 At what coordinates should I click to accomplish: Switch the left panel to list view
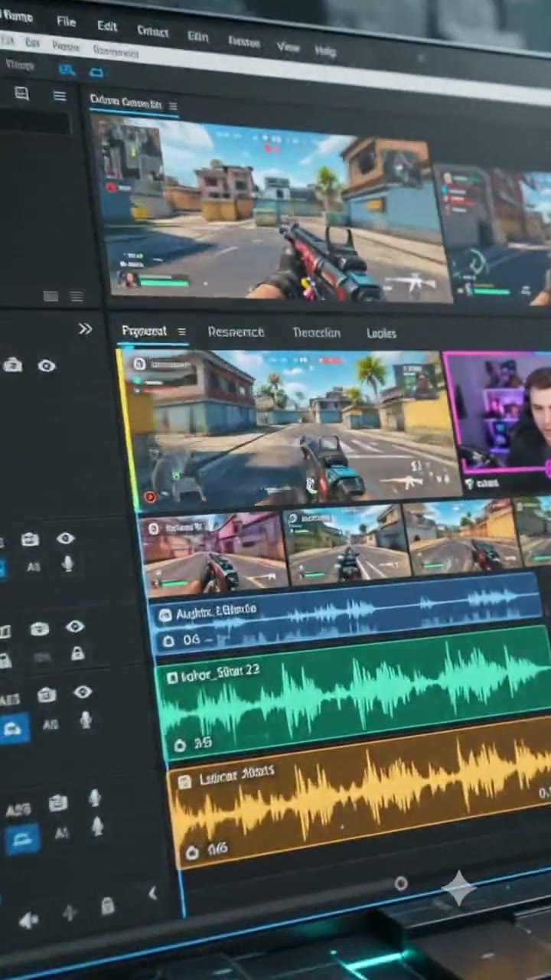click(x=76, y=296)
